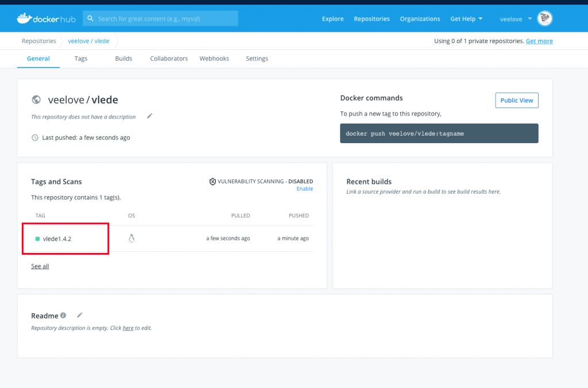Click the 'a few seconds ago' pulled time
Screen dimensions: 588x388
coord(228,239)
